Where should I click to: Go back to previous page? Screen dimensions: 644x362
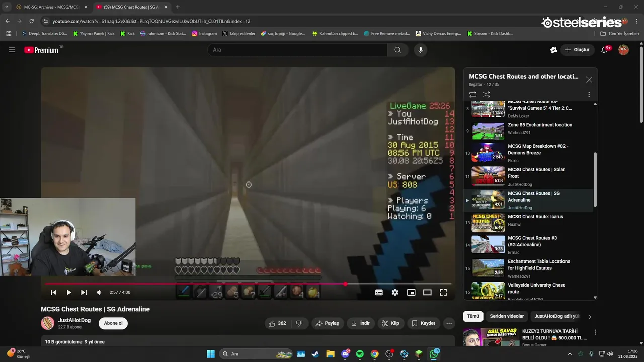pos(7,21)
